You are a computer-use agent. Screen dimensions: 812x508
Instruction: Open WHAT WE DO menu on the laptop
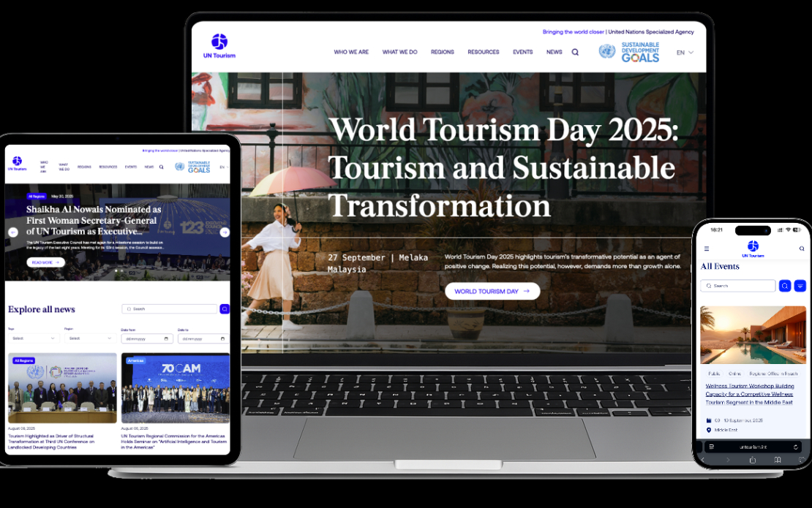[x=400, y=52]
